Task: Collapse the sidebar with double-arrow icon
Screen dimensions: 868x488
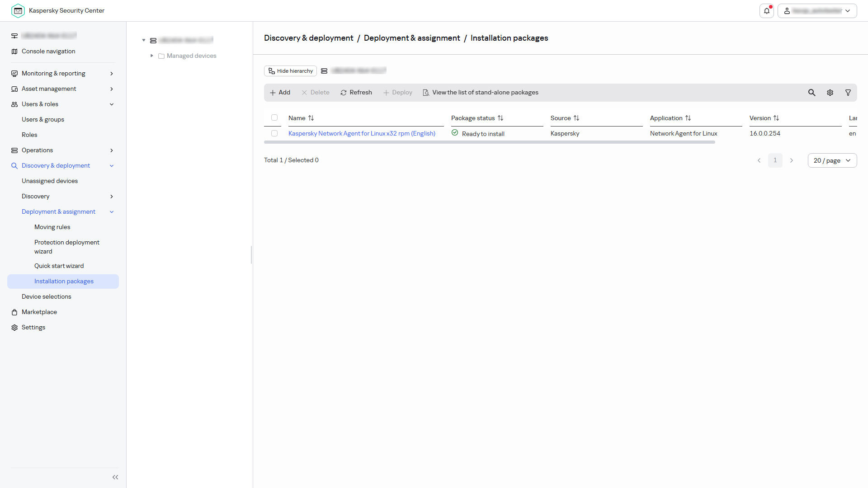Action: [x=115, y=477]
